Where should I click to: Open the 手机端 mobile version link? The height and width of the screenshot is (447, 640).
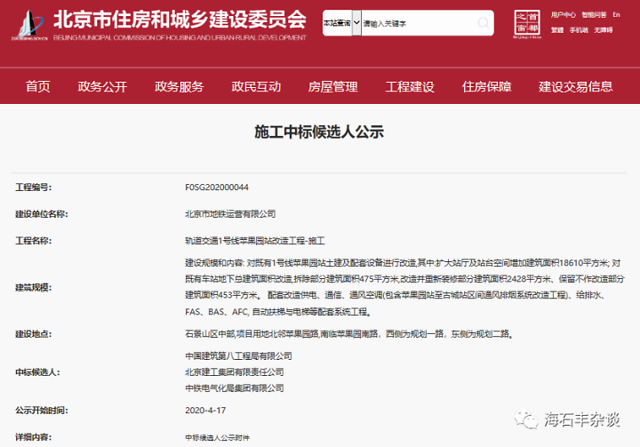(579, 30)
